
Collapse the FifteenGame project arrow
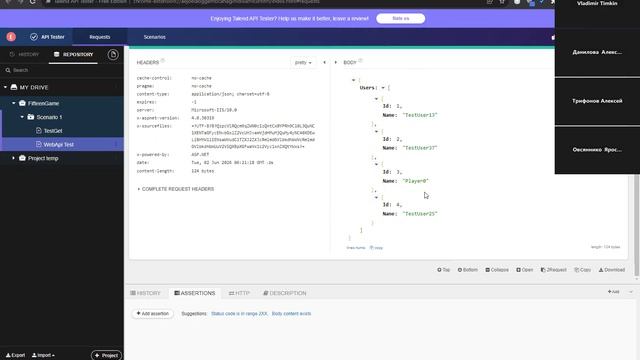click(x=13, y=103)
